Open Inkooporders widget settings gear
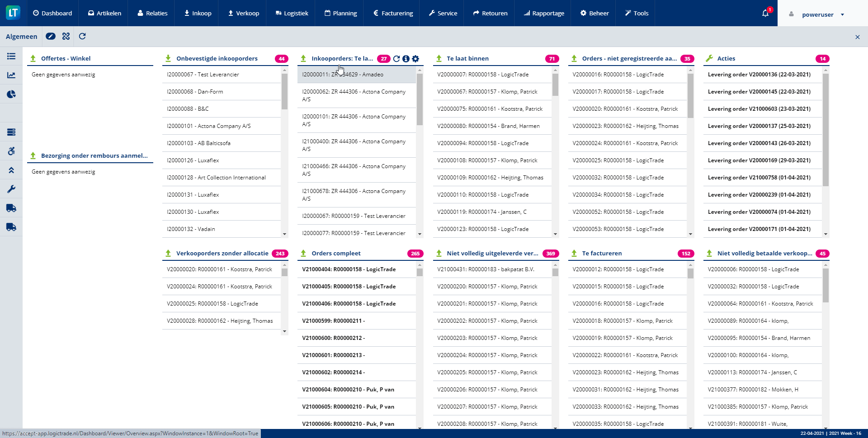Screen dimensions: 868x438 (x=415, y=59)
